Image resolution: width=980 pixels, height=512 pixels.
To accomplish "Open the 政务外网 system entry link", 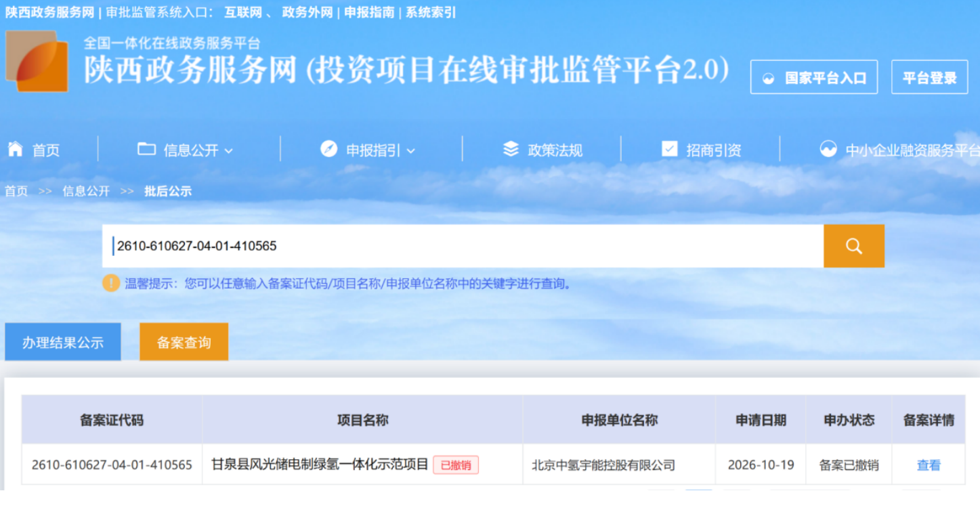I will pyautogui.click(x=307, y=12).
